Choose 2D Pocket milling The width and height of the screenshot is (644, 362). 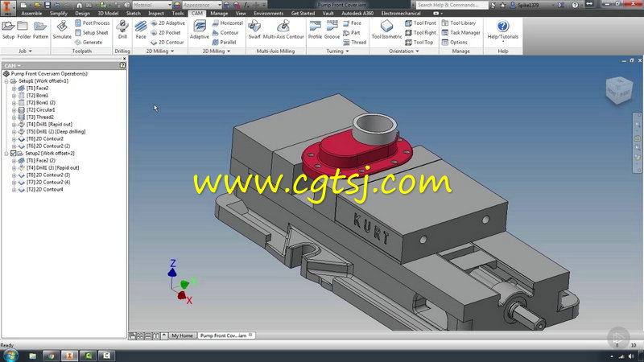click(166, 32)
